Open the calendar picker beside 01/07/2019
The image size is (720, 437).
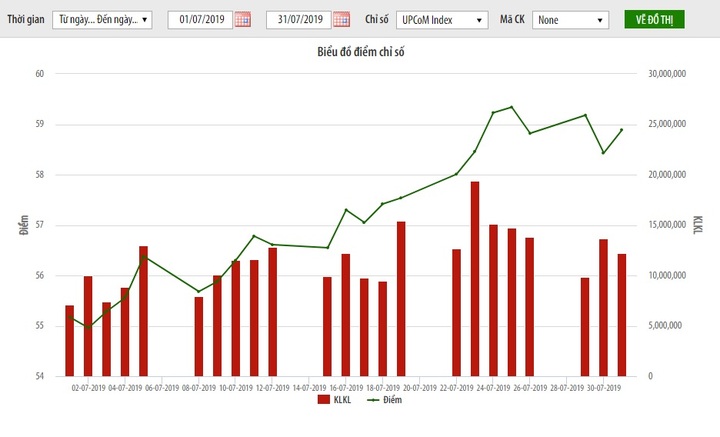[242, 19]
